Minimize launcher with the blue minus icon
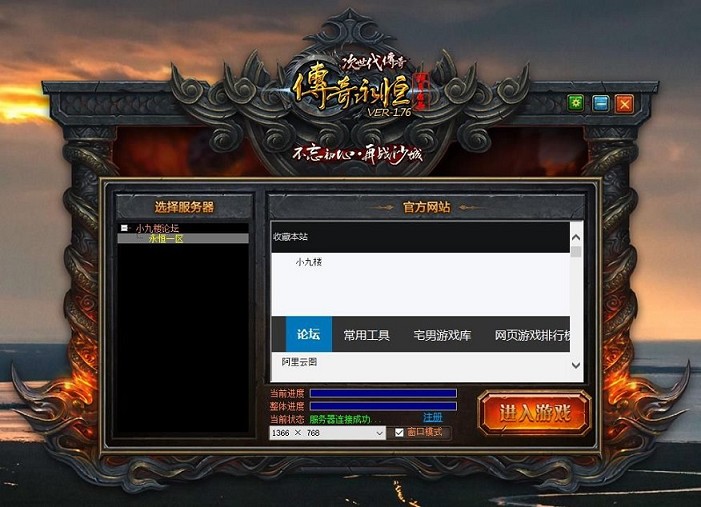Screen dimensions: 701x507 pos(601,103)
